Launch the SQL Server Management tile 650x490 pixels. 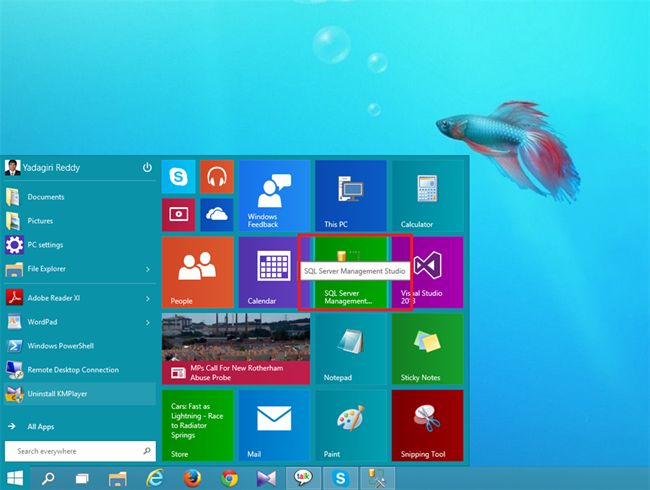pyautogui.click(x=351, y=272)
